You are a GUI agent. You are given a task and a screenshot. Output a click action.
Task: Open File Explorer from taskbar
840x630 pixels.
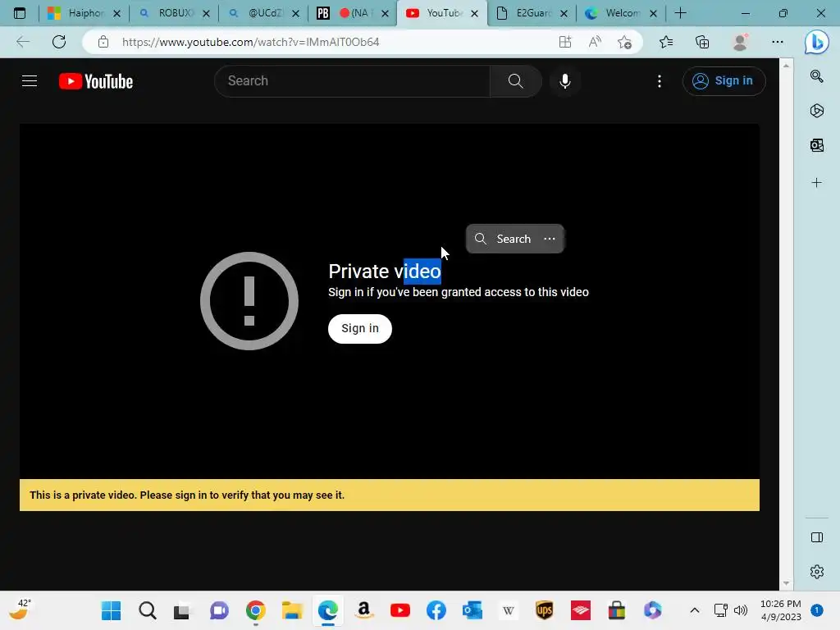coord(292,610)
